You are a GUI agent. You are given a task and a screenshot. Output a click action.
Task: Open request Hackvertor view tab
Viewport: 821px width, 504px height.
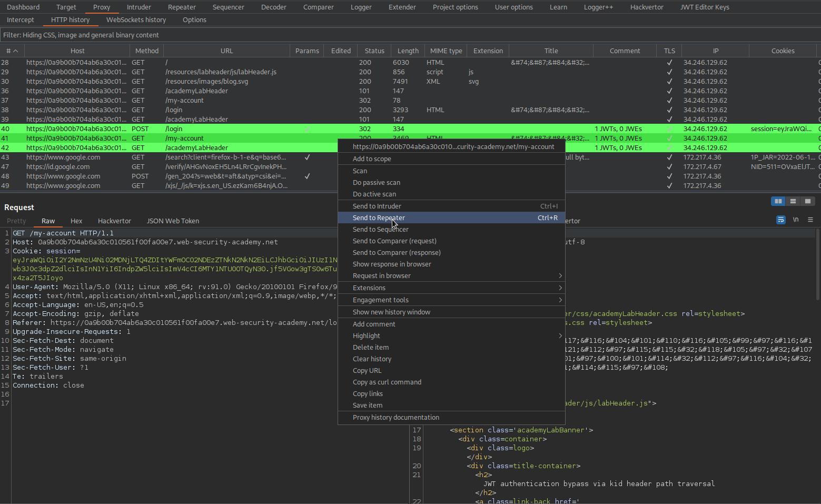pyautogui.click(x=114, y=221)
